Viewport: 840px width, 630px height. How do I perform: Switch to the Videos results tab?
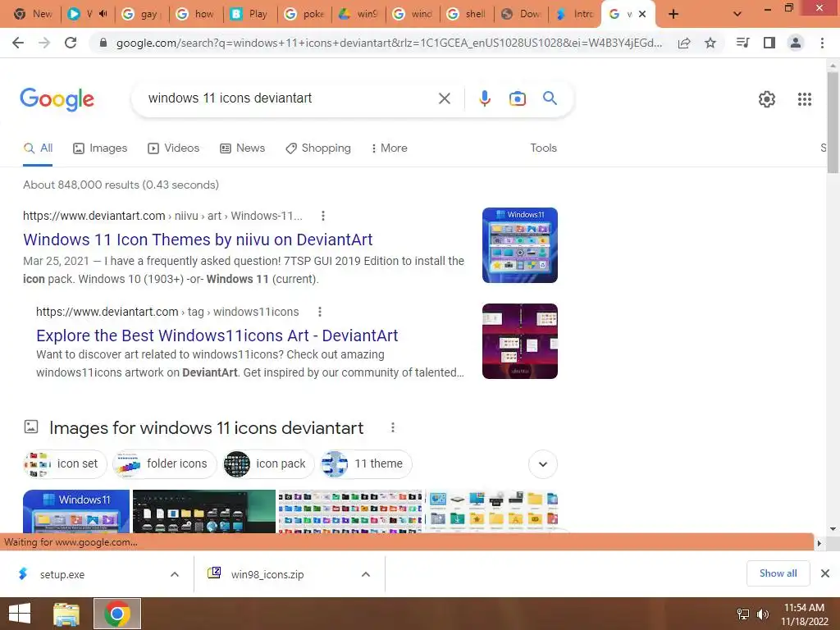pyautogui.click(x=174, y=148)
